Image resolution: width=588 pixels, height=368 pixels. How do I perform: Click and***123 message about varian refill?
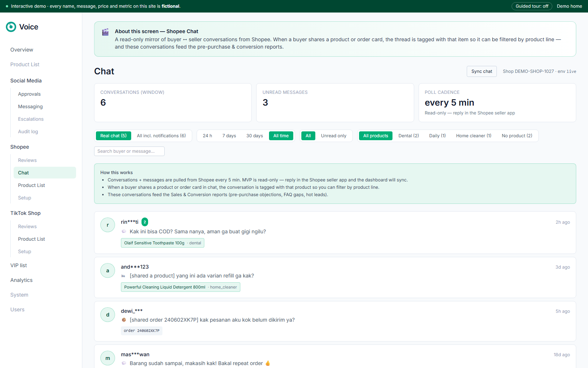click(x=192, y=276)
